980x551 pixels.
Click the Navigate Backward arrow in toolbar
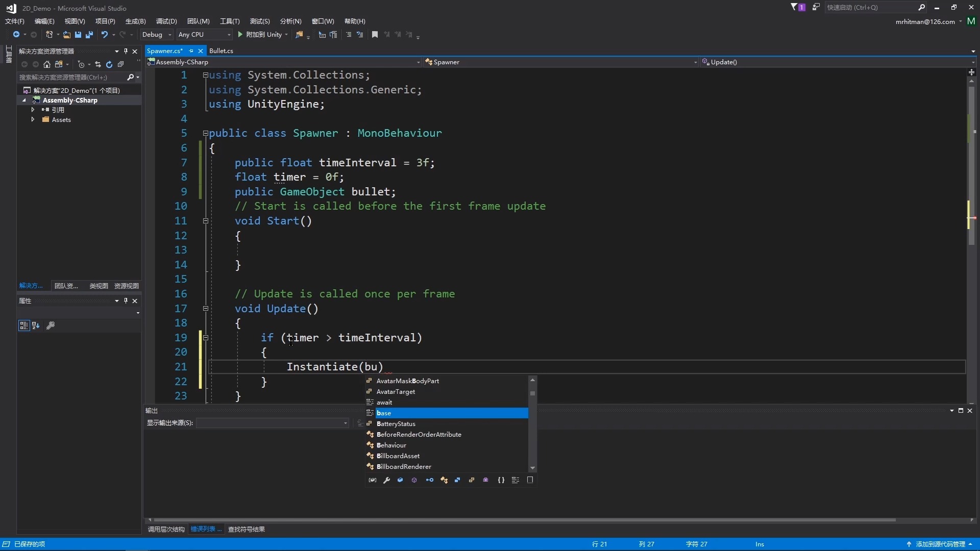click(16, 35)
